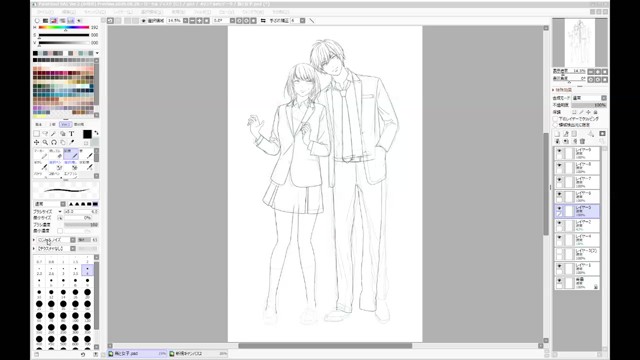Switch to the second canvas document tab
This screenshot has width=640, height=360.
(x=198, y=353)
